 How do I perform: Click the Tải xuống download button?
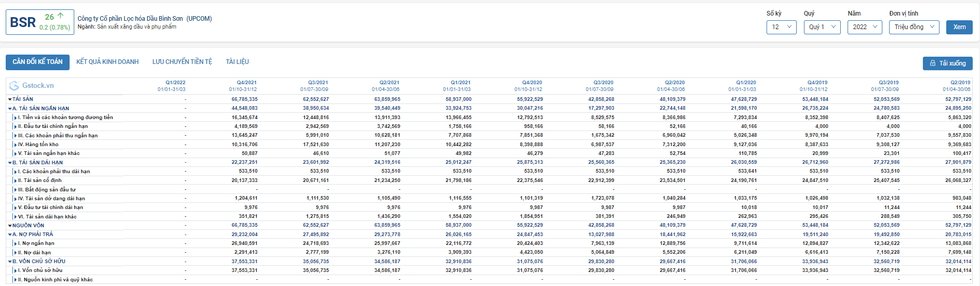click(x=947, y=63)
